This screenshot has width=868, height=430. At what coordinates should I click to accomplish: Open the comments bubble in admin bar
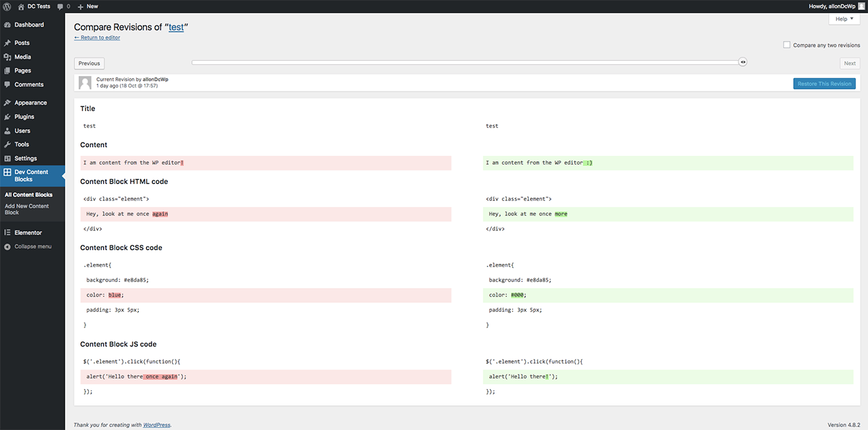point(61,6)
